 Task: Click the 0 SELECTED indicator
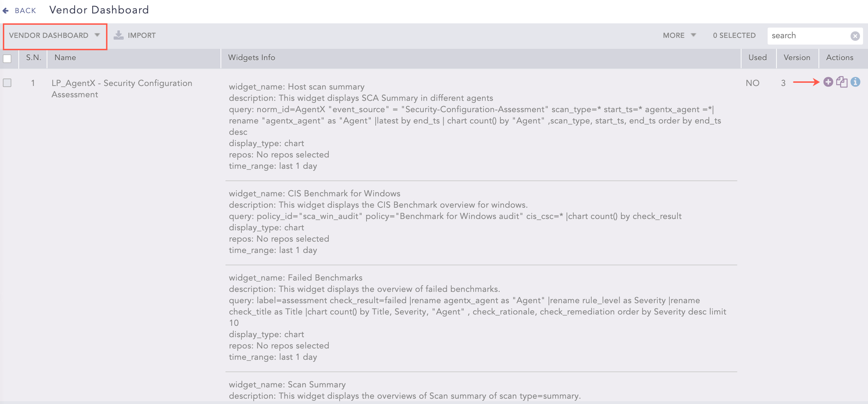(x=734, y=35)
